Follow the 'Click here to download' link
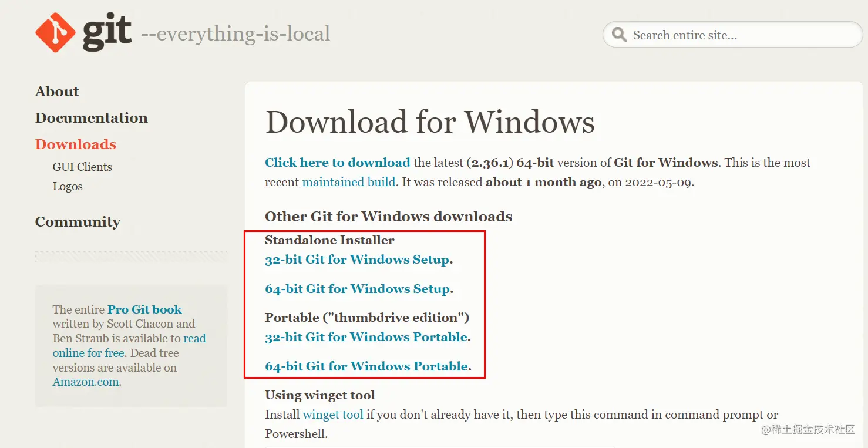Image resolution: width=868 pixels, height=448 pixels. point(338,163)
